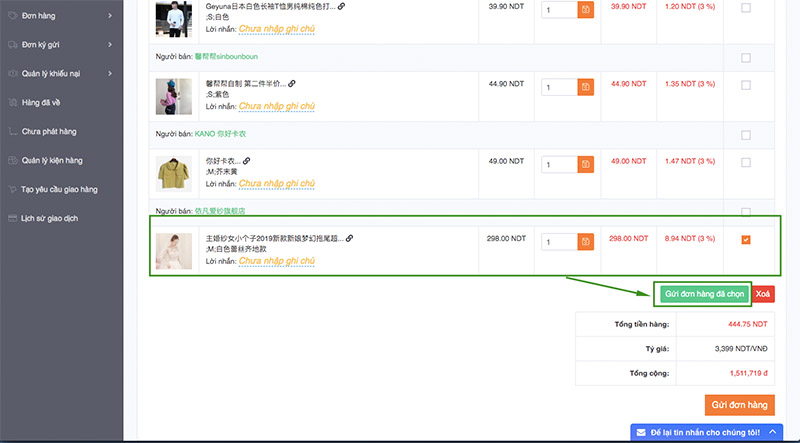Open Tạo yêu cầu giao hàng page
The height and width of the screenshot is (443, 800).
[x=61, y=189]
